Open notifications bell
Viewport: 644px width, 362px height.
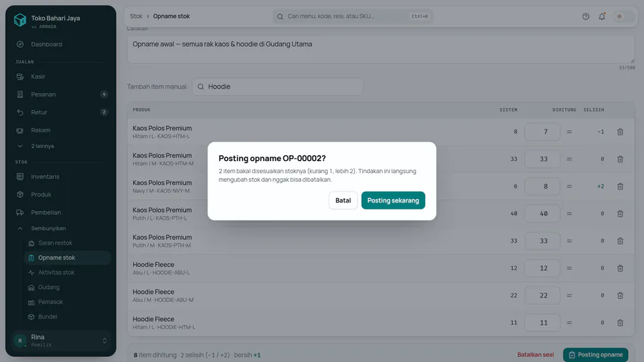602,16
